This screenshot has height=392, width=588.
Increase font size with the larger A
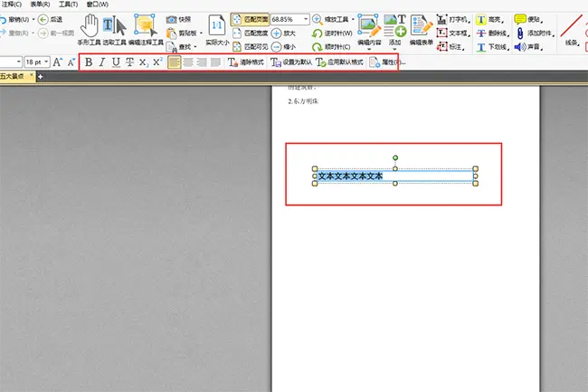pos(58,62)
